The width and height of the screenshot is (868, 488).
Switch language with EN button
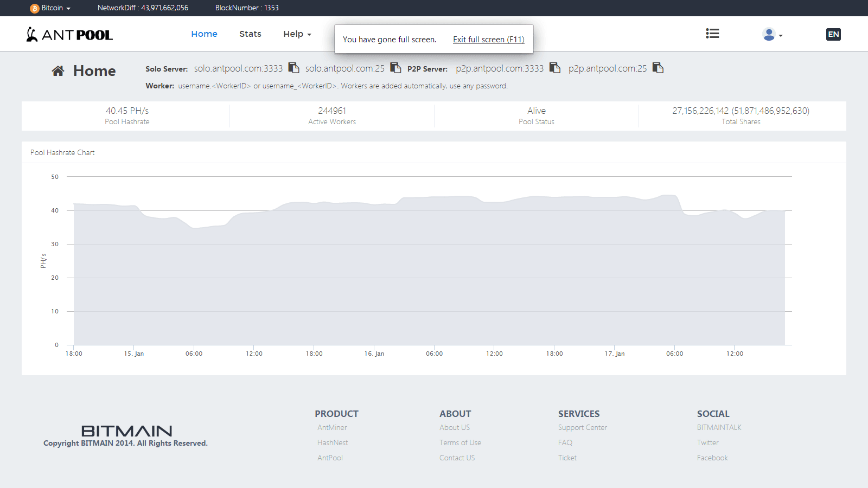(833, 34)
